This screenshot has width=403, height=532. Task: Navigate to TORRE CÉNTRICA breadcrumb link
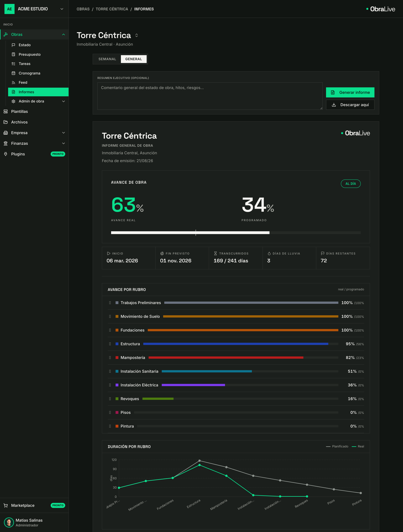(112, 9)
